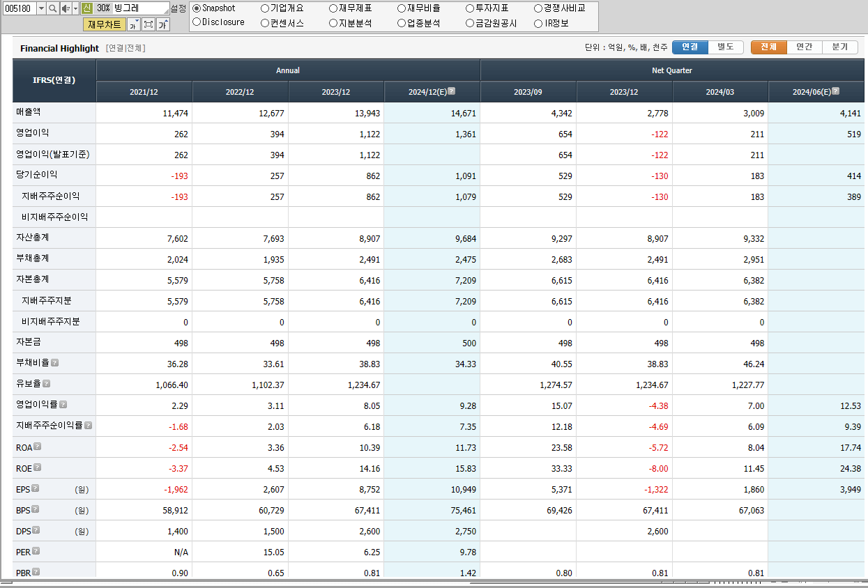Select the 투자지표 radio button

pyautogui.click(x=470, y=8)
